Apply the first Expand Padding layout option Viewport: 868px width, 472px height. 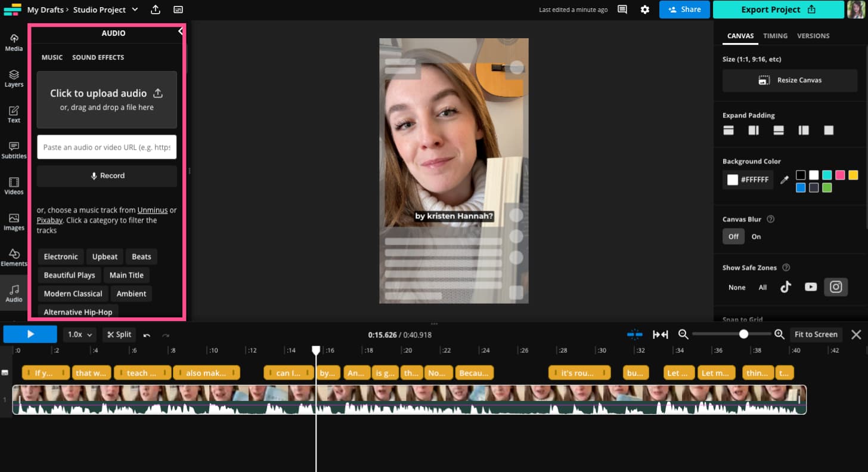coord(728,130)
